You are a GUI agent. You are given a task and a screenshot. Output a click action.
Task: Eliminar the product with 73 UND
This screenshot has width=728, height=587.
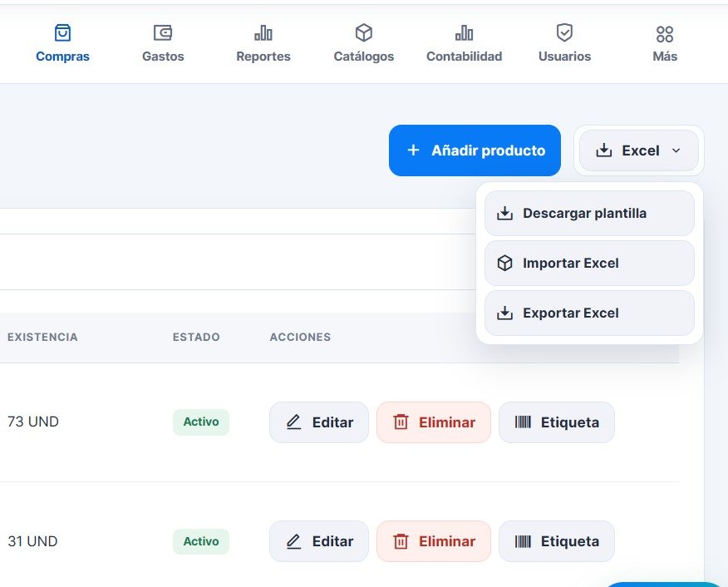click(434, 422)
